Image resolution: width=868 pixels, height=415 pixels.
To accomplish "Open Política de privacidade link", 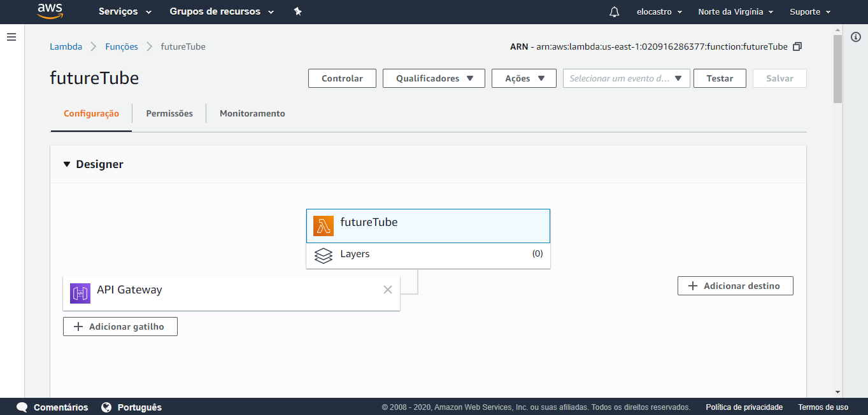I will click(744, 407).
